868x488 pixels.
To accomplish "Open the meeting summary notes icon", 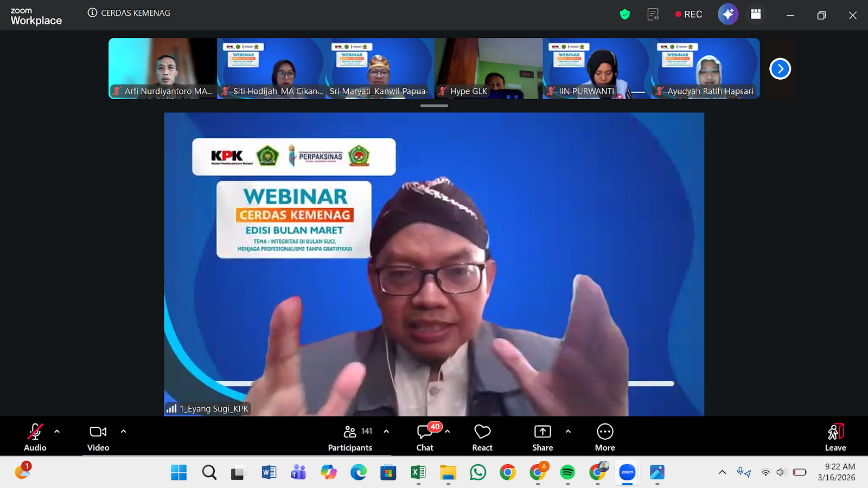I will click(653, 15).
